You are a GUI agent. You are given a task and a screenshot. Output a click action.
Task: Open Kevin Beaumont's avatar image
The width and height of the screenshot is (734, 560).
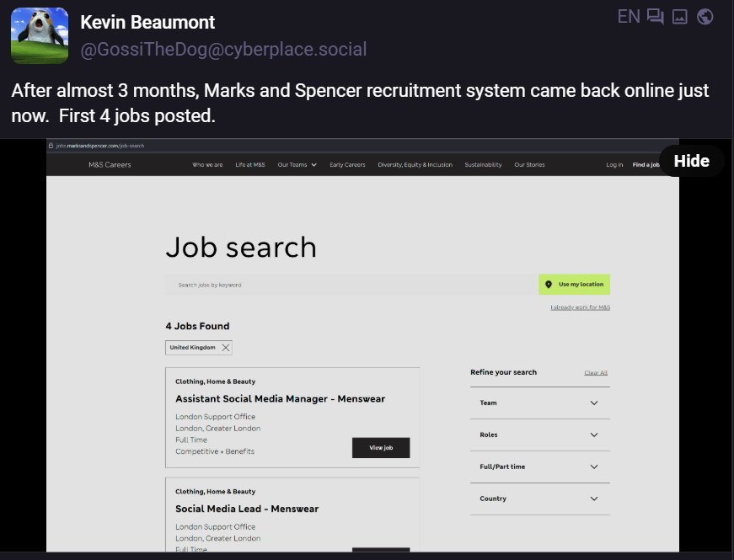[40, 35]
